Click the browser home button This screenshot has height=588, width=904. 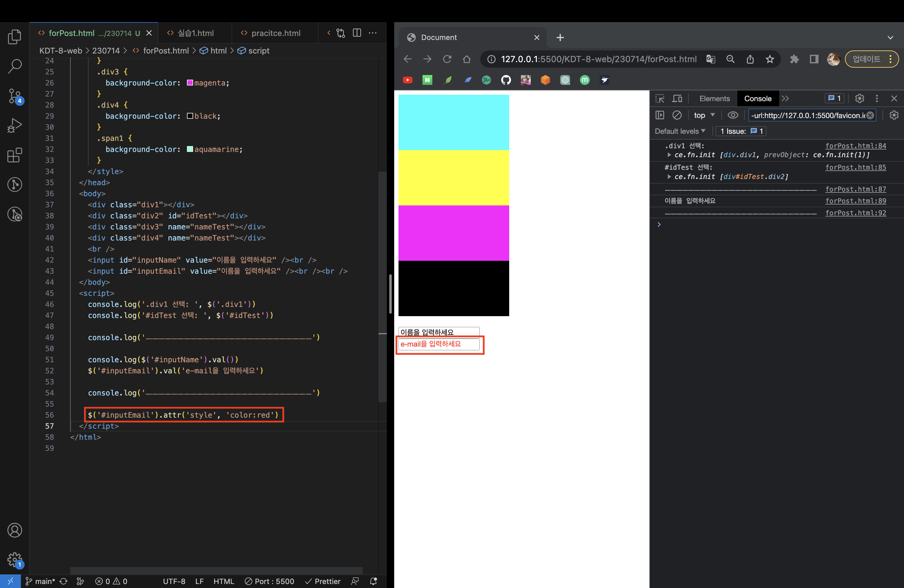(x=466, y=59)
